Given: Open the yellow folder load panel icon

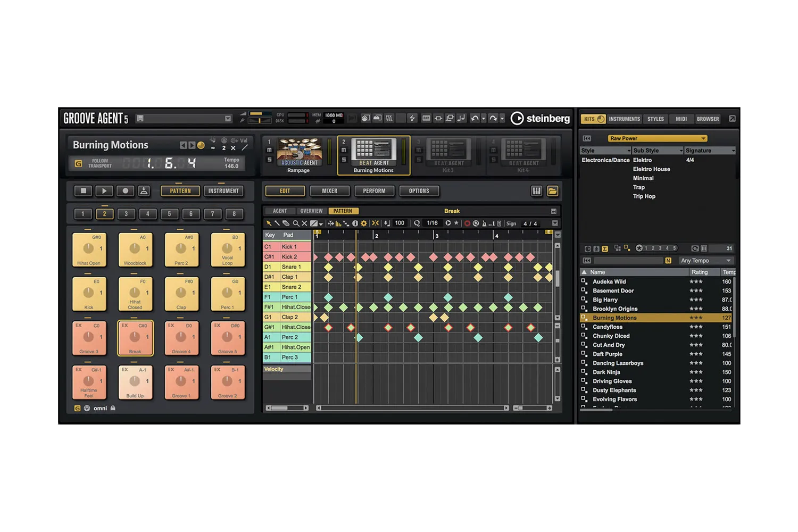Looking at the screenshot, I should point(553,191).
